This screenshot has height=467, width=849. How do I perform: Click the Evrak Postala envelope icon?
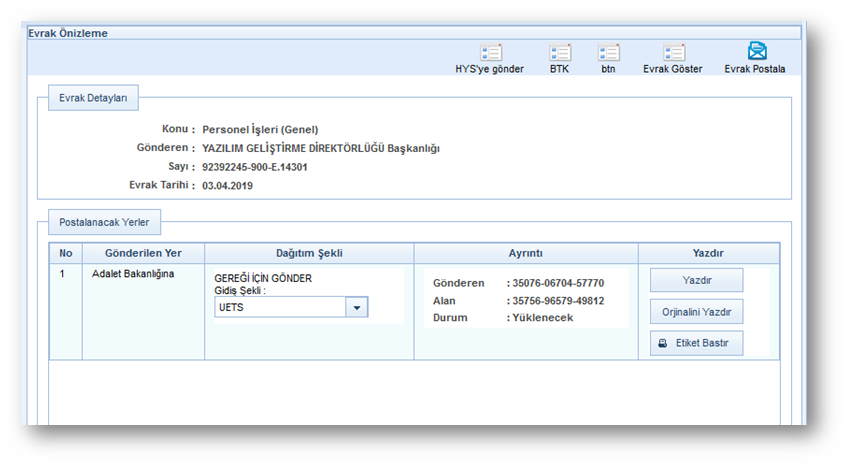pos(757,51)
